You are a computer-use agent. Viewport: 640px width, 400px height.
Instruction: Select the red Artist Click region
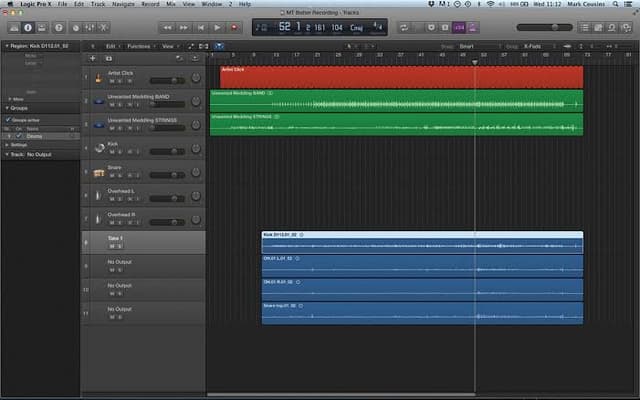tap(402, 77)
